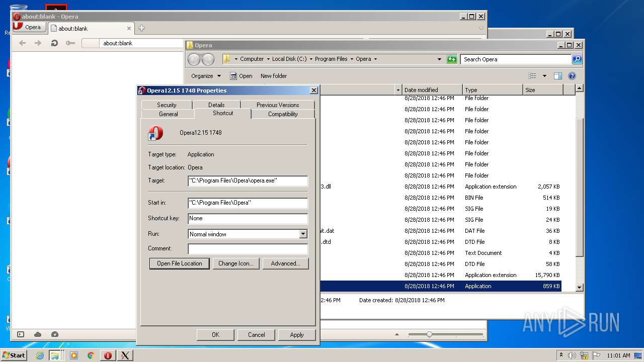The image size is (644, 362).
Task: Click the Apply button
Action: [297, 335]
